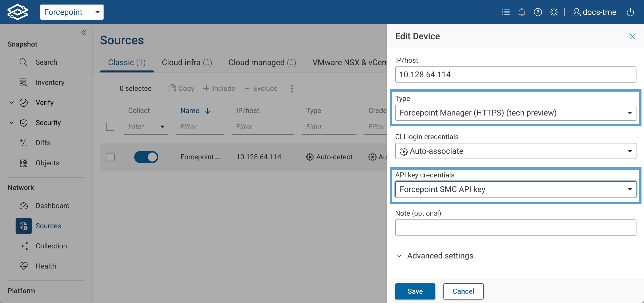Select Inventory from the Snapshot sidebar
Viewport: 644px width, 303px height.
[50, 82]
